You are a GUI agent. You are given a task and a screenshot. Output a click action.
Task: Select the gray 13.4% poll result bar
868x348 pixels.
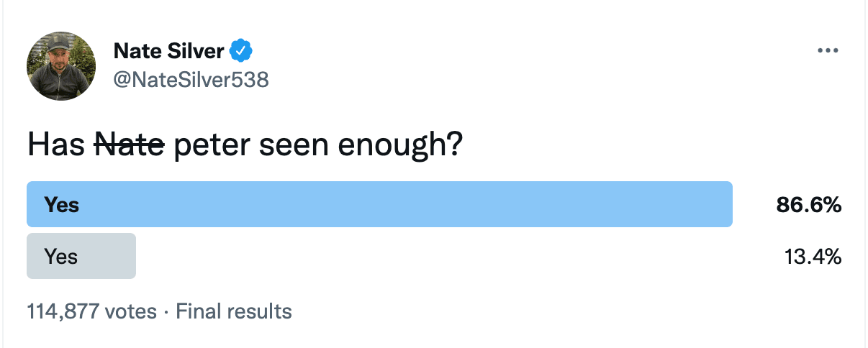pos(81,256)
